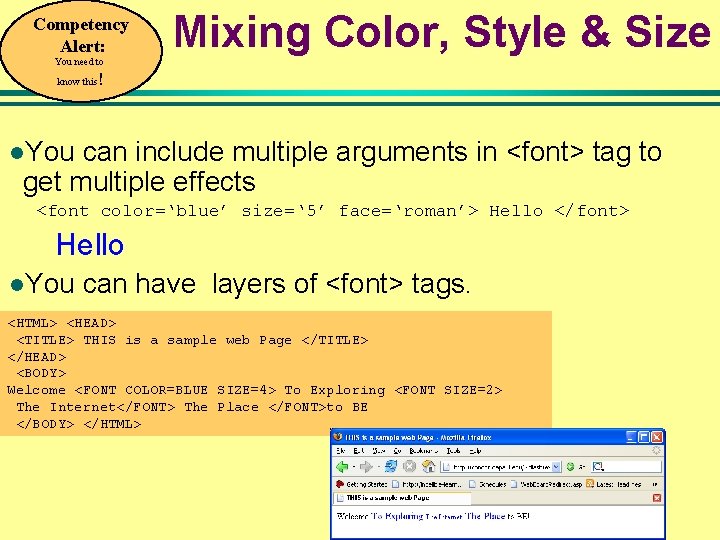Click the '<font color='blue' size='5'' code line
The width and height of the screenshot is (720, 540).
(333, 211)
